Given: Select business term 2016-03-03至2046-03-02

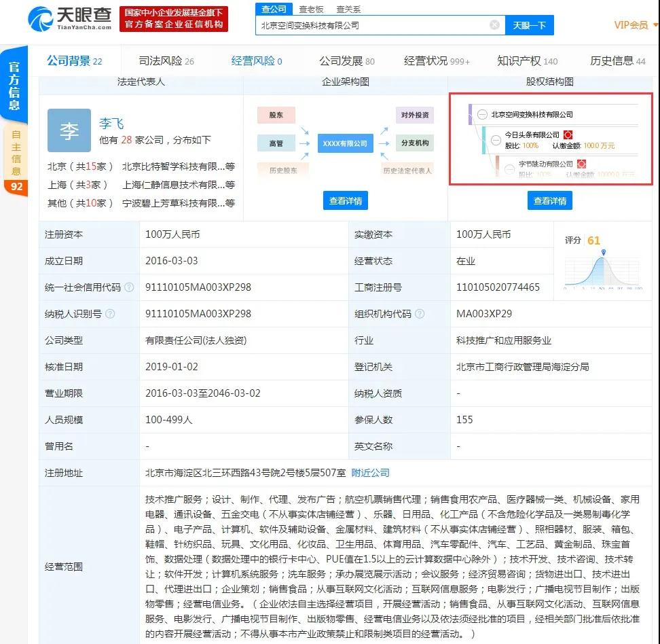Looking at the screenshot, I should click(x=202, y=393).
